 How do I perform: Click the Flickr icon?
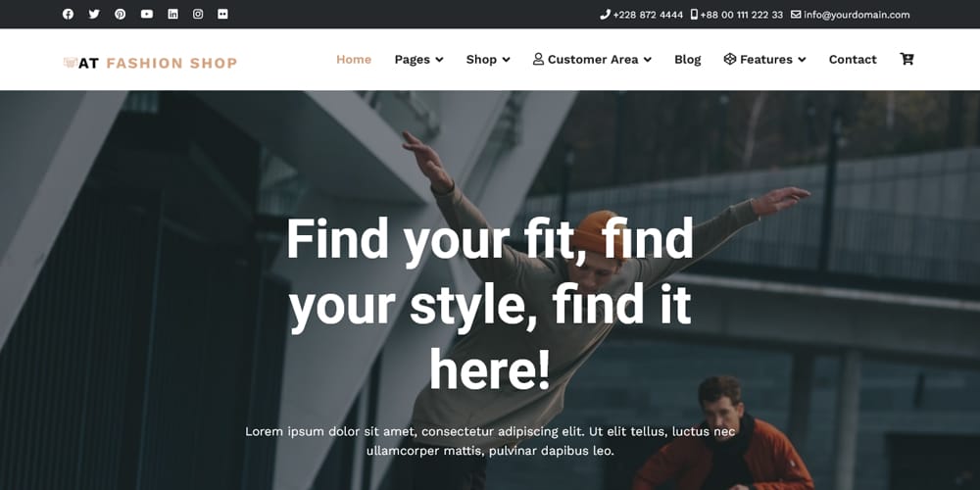[x=222, y=14]
